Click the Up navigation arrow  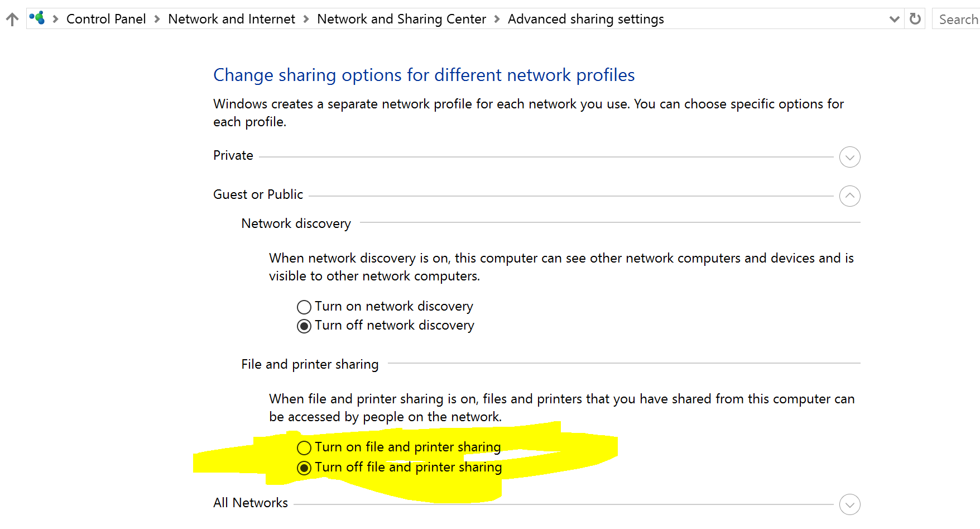[x=12, y=18]
